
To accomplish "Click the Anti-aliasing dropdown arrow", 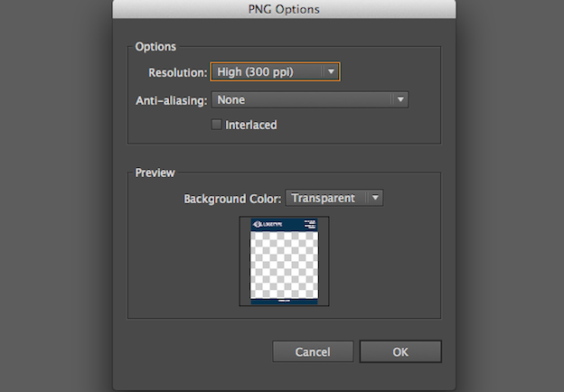I will (x=399, y=100).
